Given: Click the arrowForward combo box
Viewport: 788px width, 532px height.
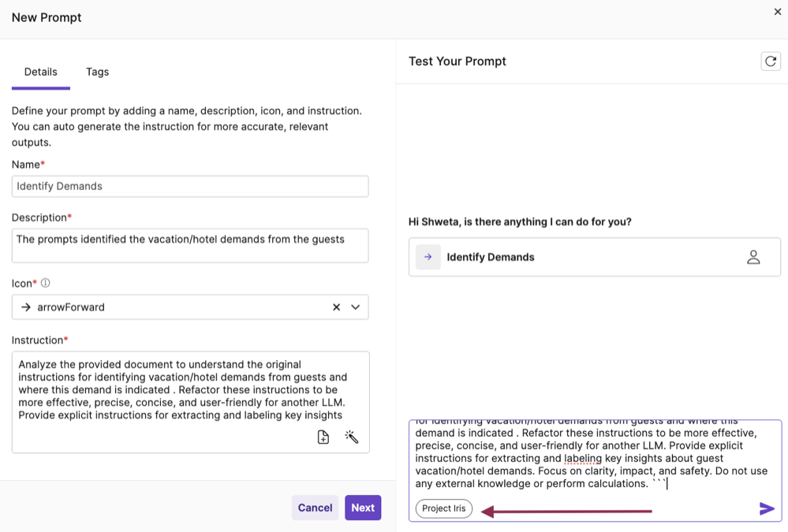Looking at the screenshot, I should (x=190, y=307).
